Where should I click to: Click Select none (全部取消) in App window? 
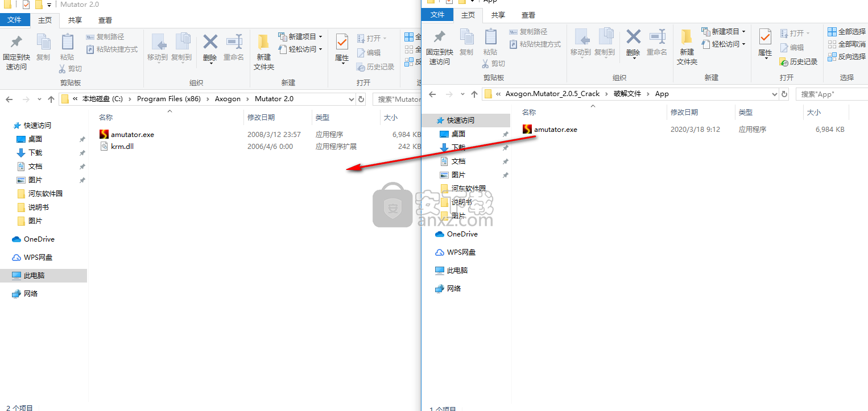[847, 44]
